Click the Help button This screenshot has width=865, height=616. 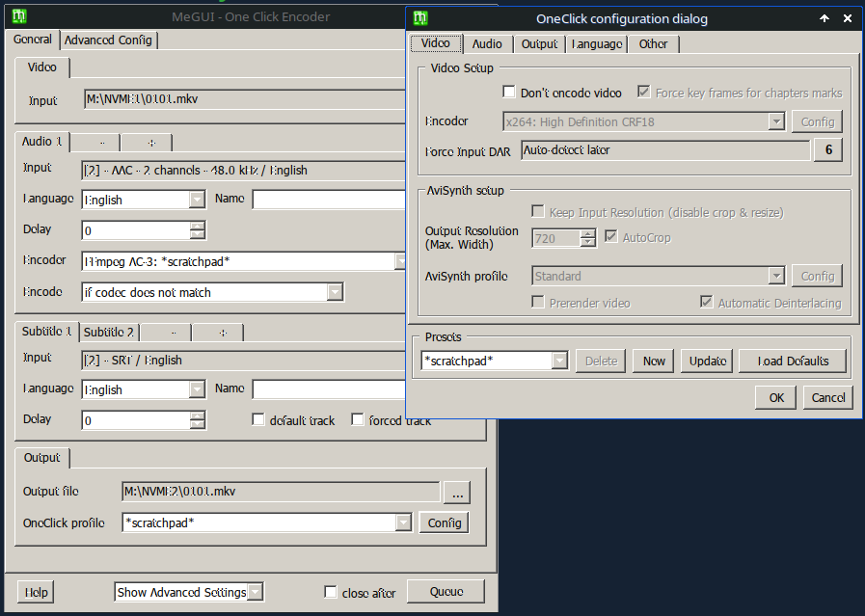click(36, 592)
